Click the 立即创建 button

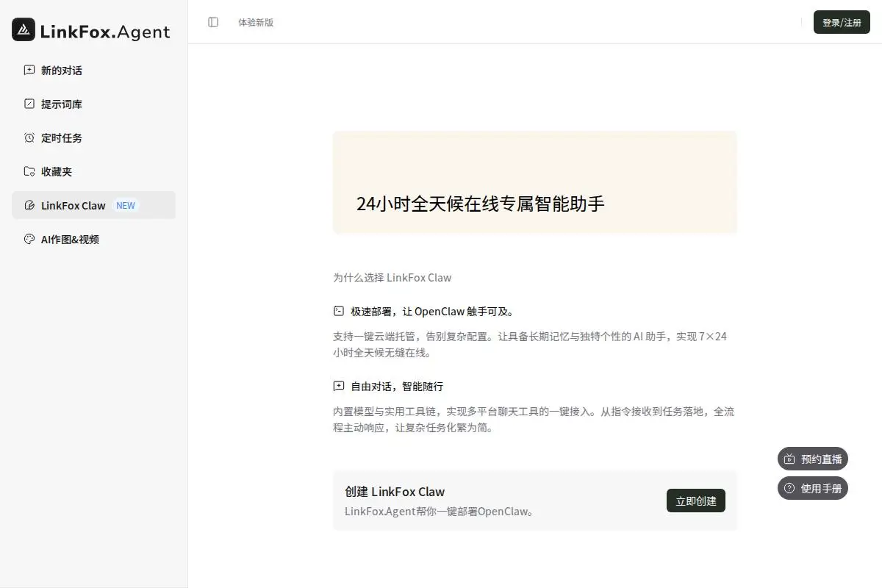(696, 501)
